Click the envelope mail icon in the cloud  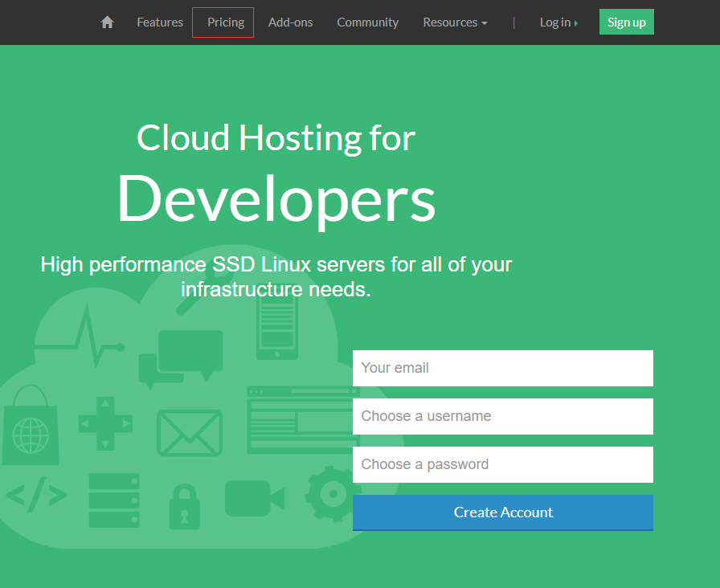pos(189,433)
